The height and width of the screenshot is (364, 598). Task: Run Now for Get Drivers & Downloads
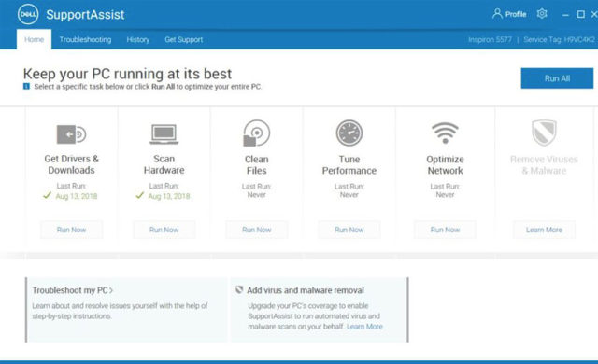tap(71, 230)
